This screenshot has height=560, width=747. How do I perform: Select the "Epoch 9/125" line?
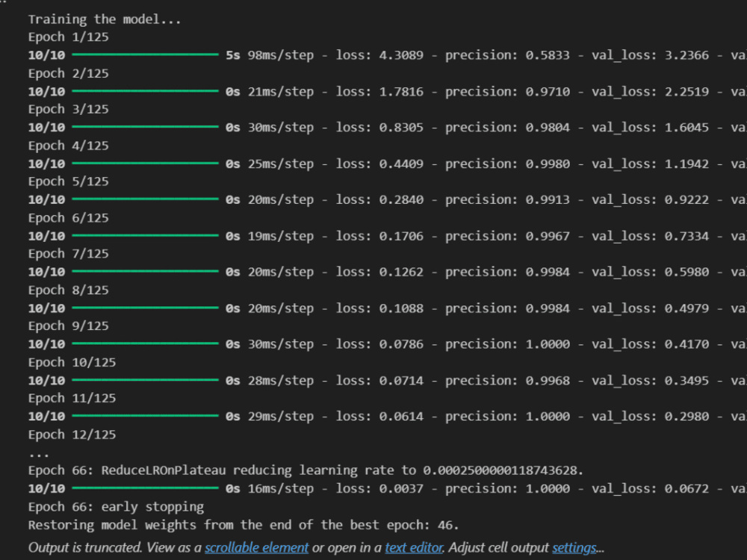68,326
